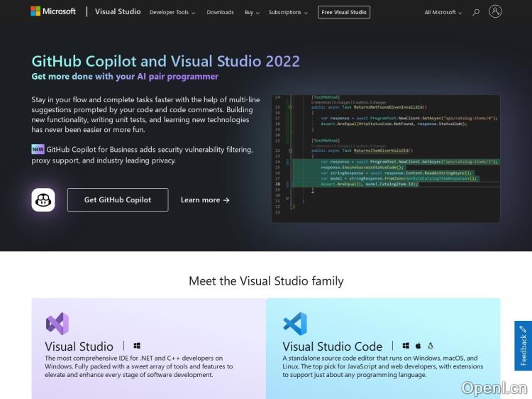Screen dimensions: 532x399
Task: Click the blue Visual Studio Code logo
Action: (x=295, y=324)
